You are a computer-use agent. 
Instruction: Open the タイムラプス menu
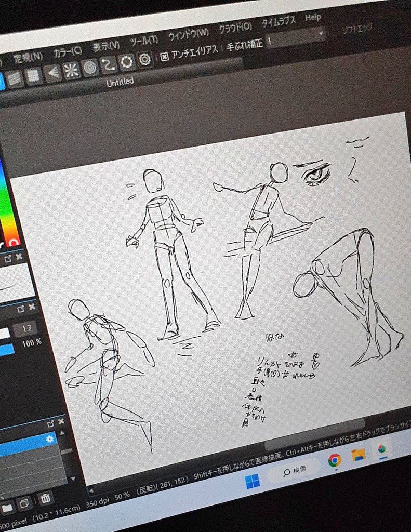(x=279, y=22)
